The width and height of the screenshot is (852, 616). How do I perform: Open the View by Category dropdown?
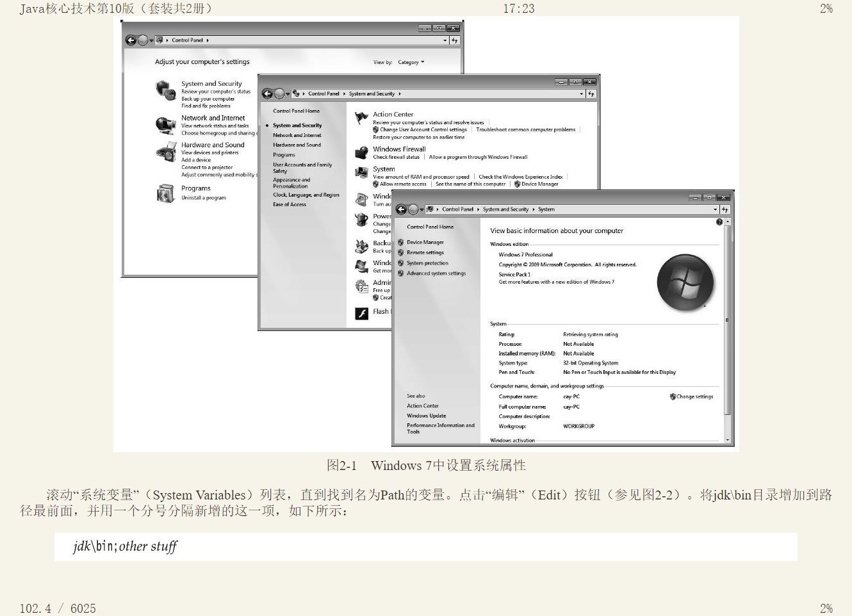411,62
